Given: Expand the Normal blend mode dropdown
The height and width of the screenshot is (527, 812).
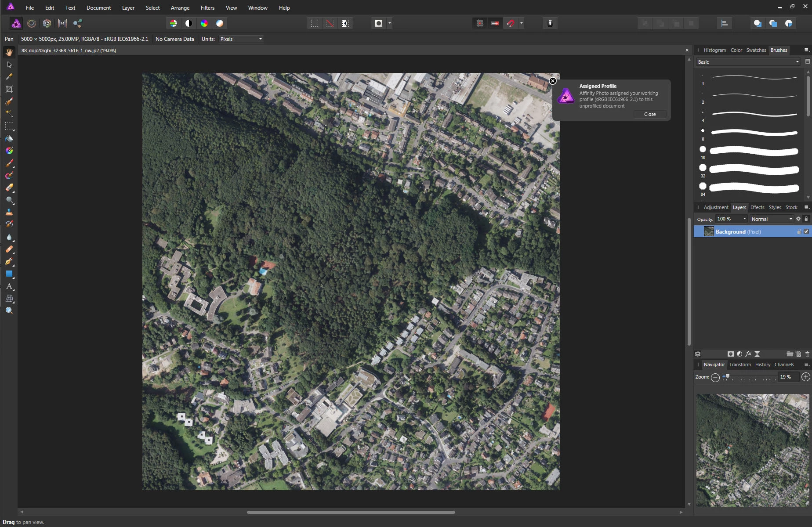Looking at the screenshot, I should point(772,219).
